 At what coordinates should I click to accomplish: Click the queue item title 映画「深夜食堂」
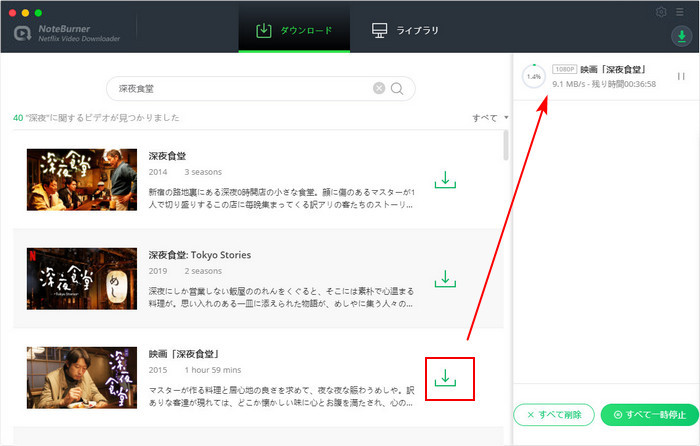(613, 69)
